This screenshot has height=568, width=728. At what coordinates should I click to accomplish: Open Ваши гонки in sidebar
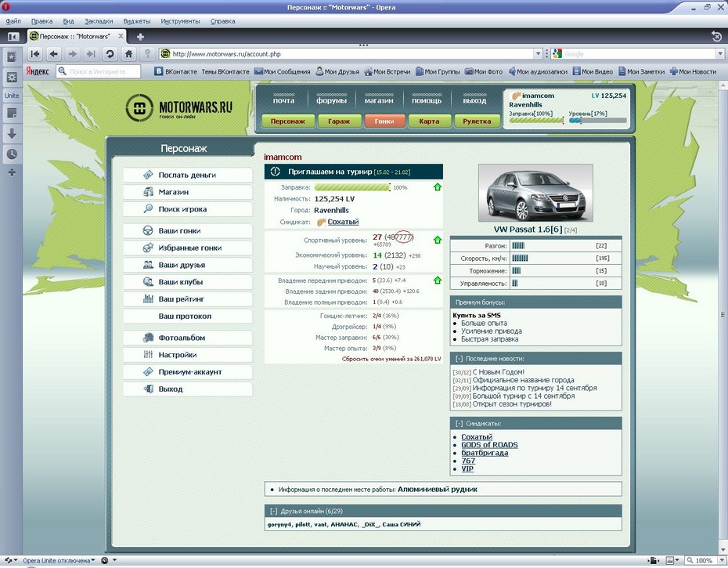[x=188, y=231]
